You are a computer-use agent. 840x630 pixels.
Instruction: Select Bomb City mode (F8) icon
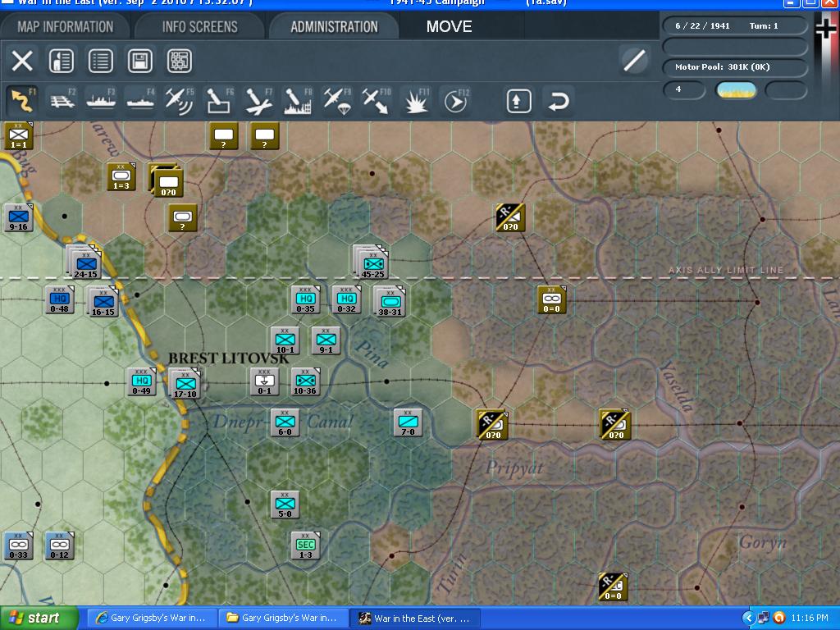pyautogui.click(x=298, y=101)
